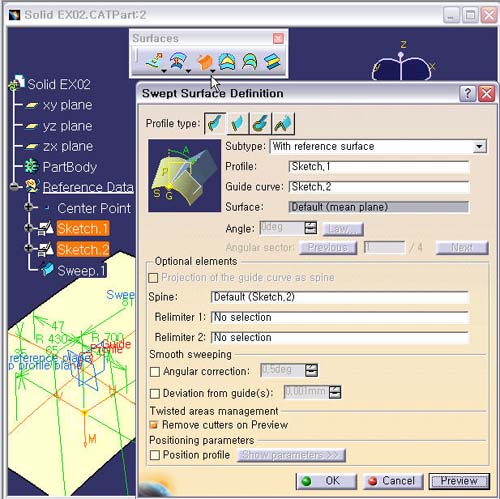
Task: Open the Subtype dropdown arrow
Action: pos(479,146)
